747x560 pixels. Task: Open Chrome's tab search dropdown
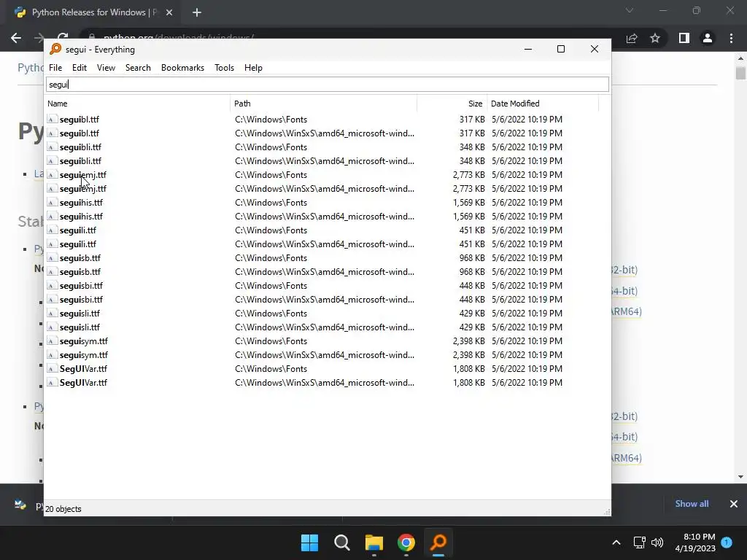click(630, 10)
